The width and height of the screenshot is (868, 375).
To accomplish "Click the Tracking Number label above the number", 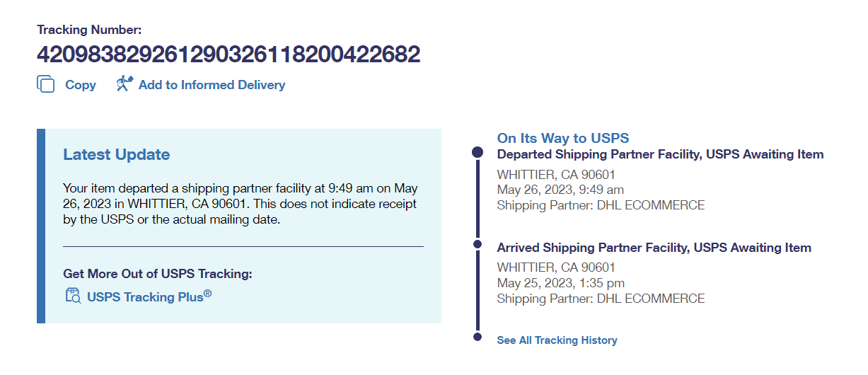I will [x=89, y=30].
